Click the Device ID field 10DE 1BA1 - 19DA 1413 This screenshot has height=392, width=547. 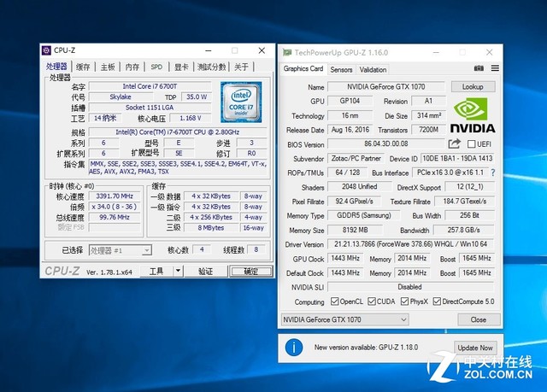(x=457, y=159)
